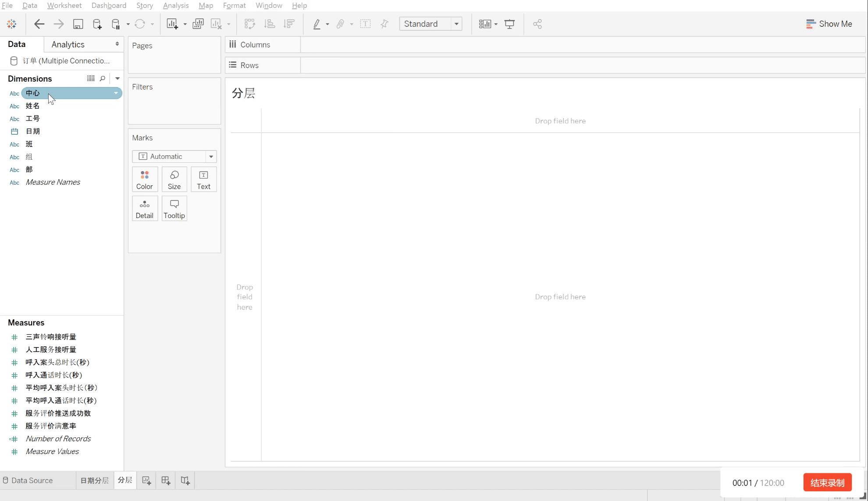
Task: Click the Save workbook toolbar icon
Action: (x=78, y=24)
